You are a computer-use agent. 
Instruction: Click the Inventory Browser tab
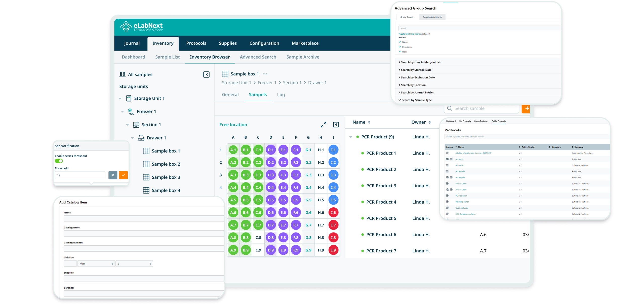pos(210,57)
